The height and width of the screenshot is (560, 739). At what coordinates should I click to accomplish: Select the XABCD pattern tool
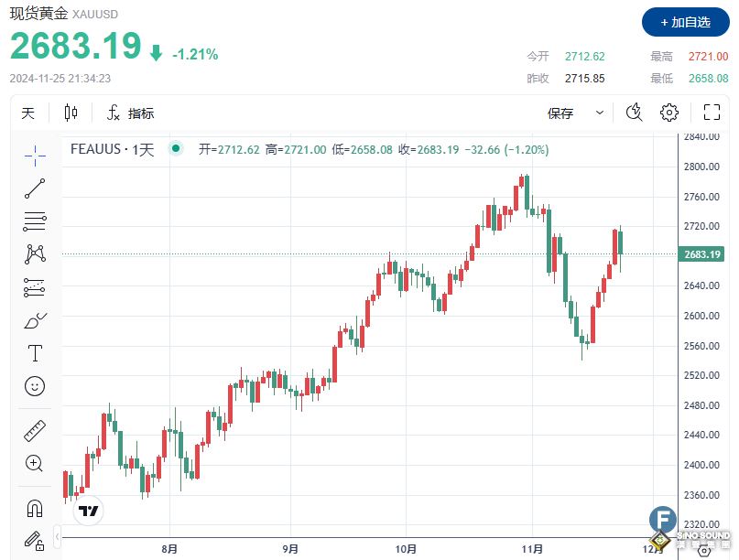(x=35, y=253)
